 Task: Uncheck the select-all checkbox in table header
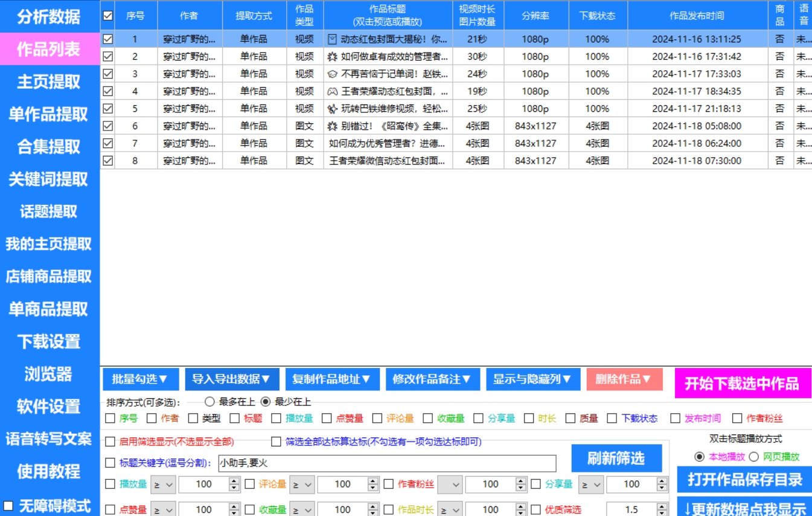click(x=108, y=16)
